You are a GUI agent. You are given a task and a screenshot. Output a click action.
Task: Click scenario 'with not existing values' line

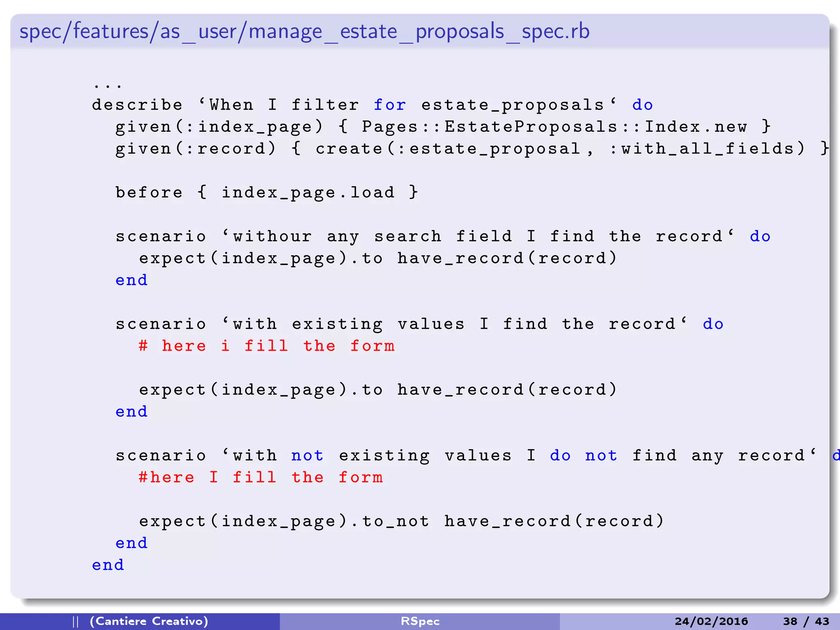coord(477,455)
